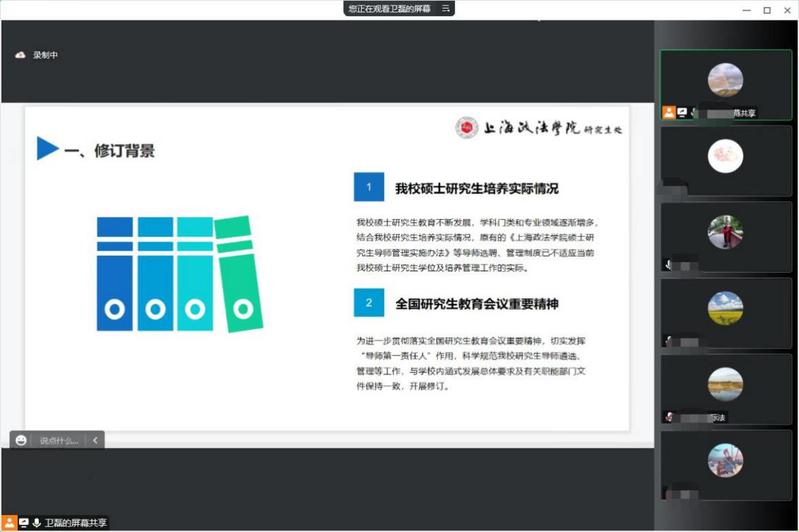799x532 pixels.
Task: Click the binder folders illustration on slide
Action: click(173, 272)
